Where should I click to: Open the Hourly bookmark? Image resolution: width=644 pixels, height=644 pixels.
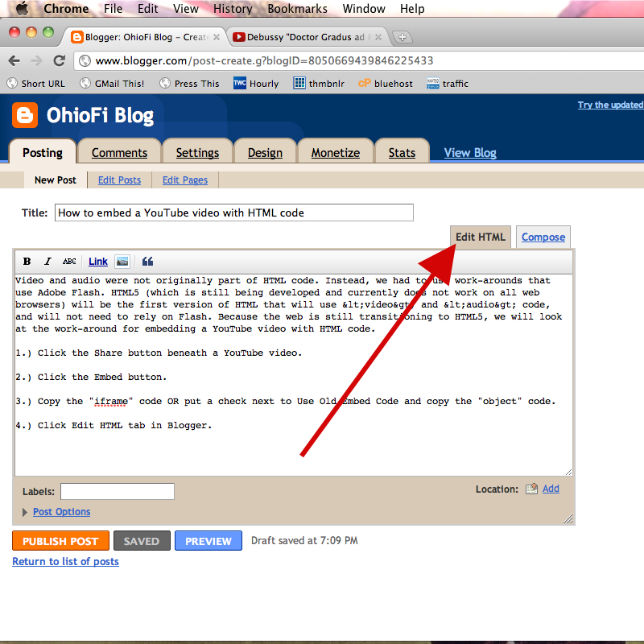click(x=256, y=84)
